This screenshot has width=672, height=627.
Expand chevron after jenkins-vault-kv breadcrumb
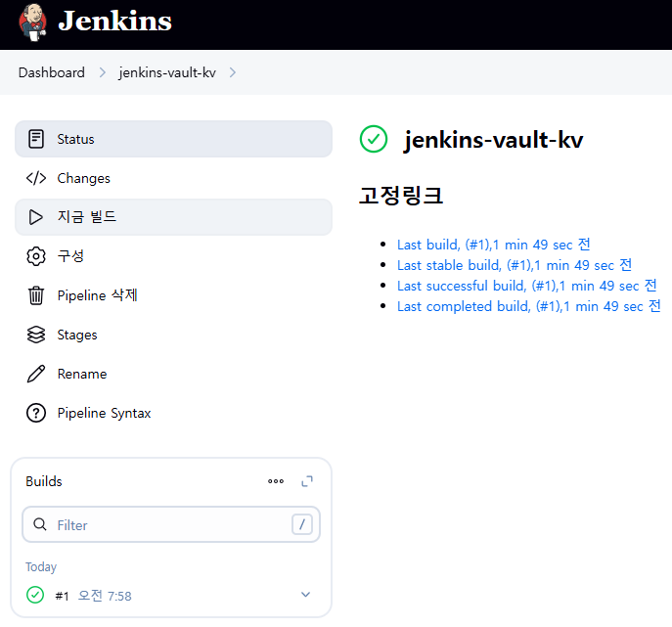tap(232, 72)
